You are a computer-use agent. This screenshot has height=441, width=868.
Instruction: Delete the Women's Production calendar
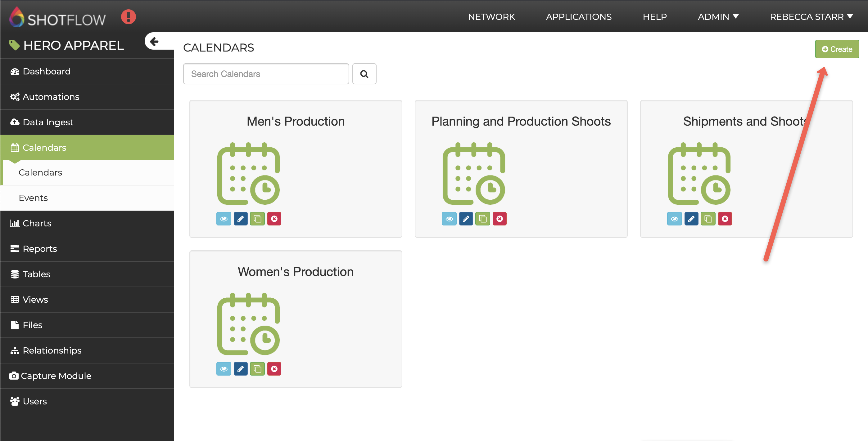[x=274, y=369]
